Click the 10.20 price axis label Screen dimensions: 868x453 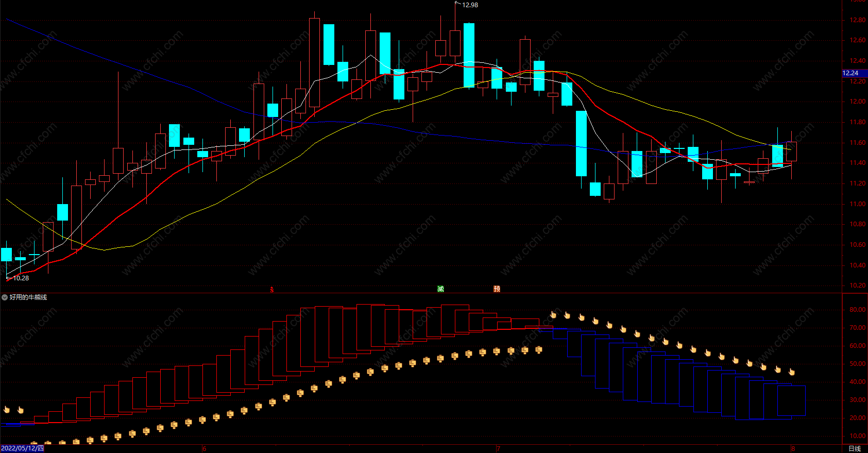858,286
